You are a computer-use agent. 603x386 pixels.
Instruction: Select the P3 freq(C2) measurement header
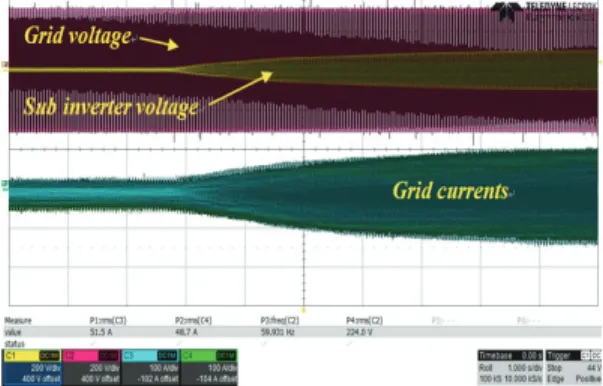coord(280,321)
